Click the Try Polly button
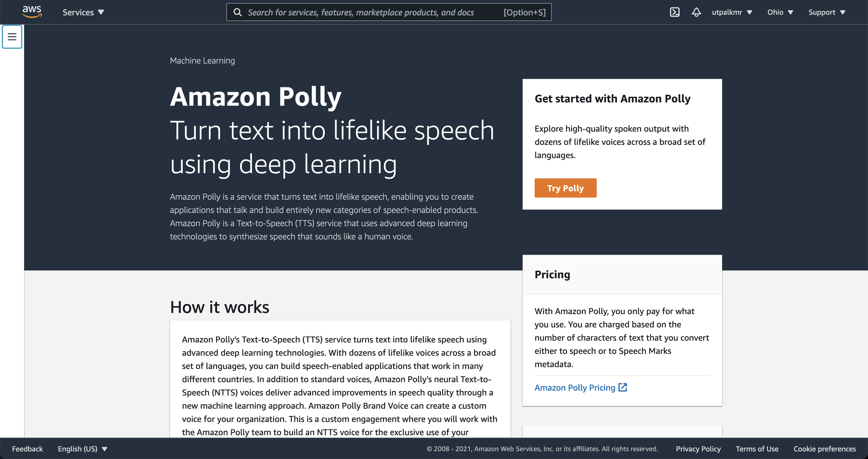 565,188
